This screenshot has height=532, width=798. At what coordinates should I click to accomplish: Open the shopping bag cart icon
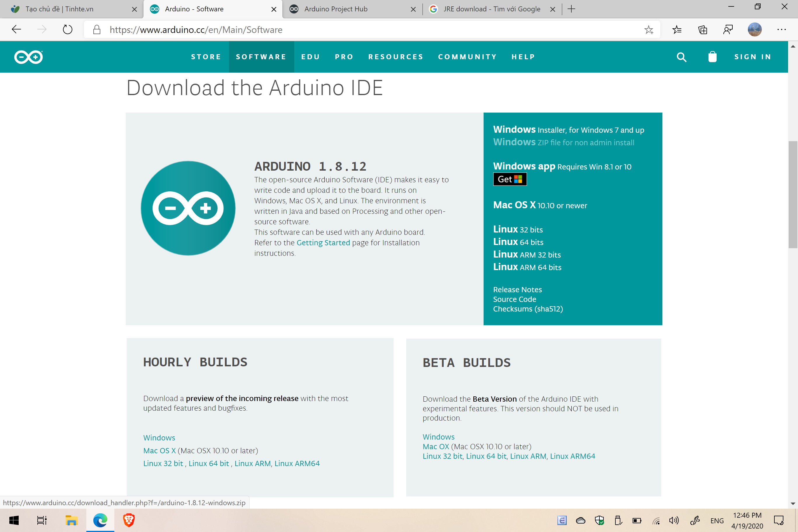tap(713, 57)
